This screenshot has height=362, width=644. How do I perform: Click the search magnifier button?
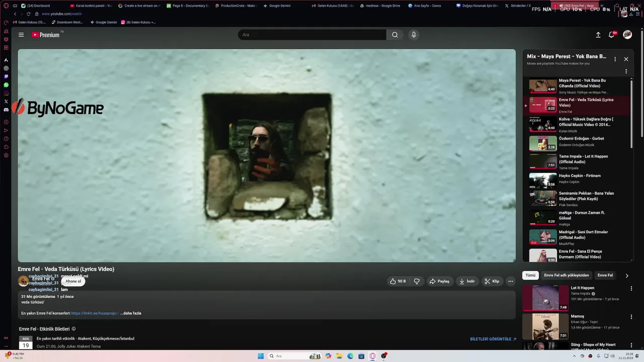click(395, 35)
